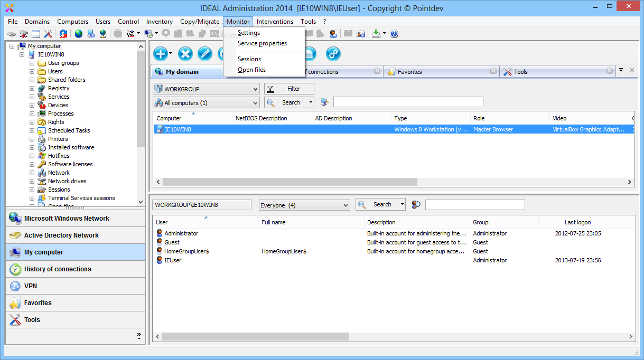644x360 pixels.
Task: Open Processes in the tree
Action: pos(61,113)
